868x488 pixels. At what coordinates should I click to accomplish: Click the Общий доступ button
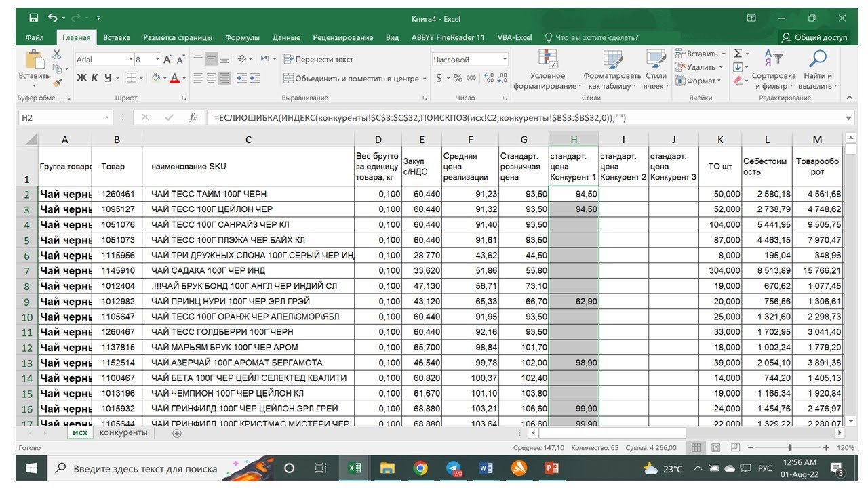[814, 37]
